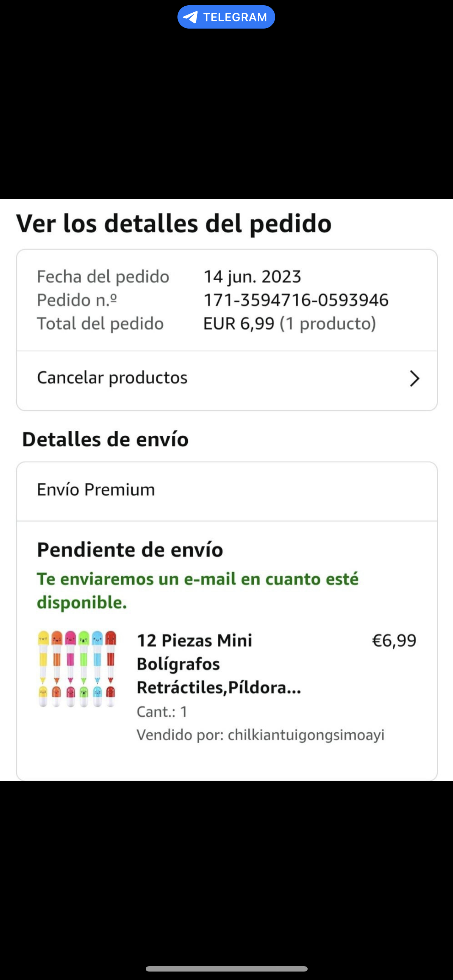Tap the Detalles de envío section heading
This screenshot has width=453, height=980.
tap(105, 440)
